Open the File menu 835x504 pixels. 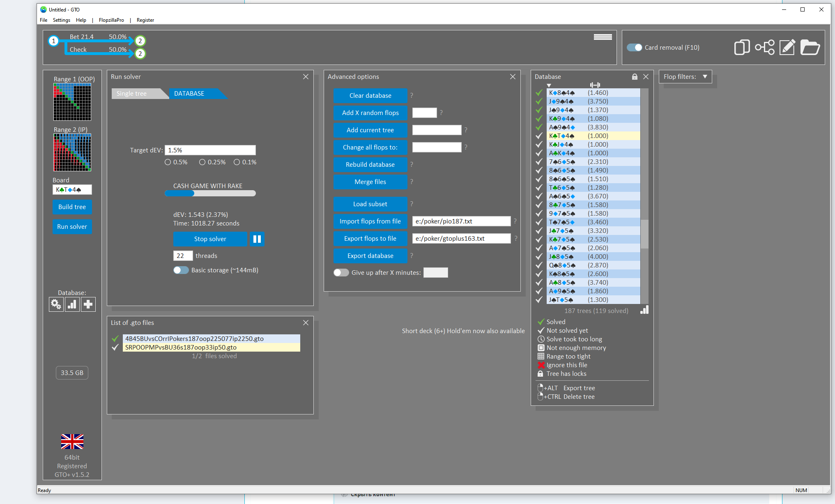(44, 20)
